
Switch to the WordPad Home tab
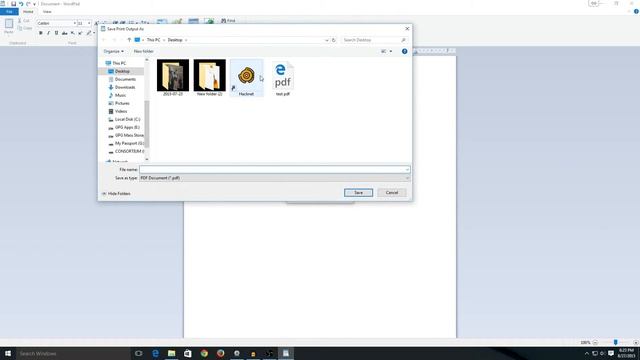28,12
